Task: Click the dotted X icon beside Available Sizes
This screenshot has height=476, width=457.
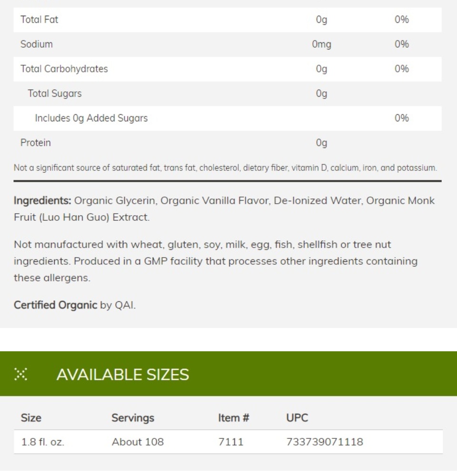Action: click(x=20, y=374)
